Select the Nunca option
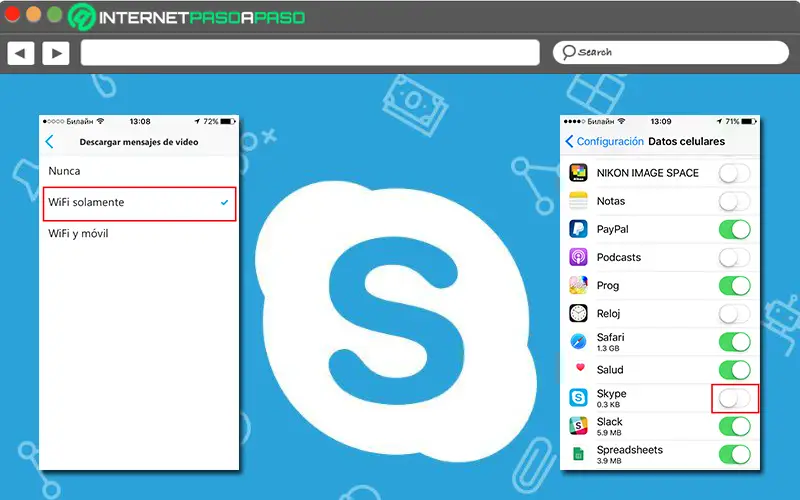The height and width of the screenshot is (500, 800). [x=139, y=171]
